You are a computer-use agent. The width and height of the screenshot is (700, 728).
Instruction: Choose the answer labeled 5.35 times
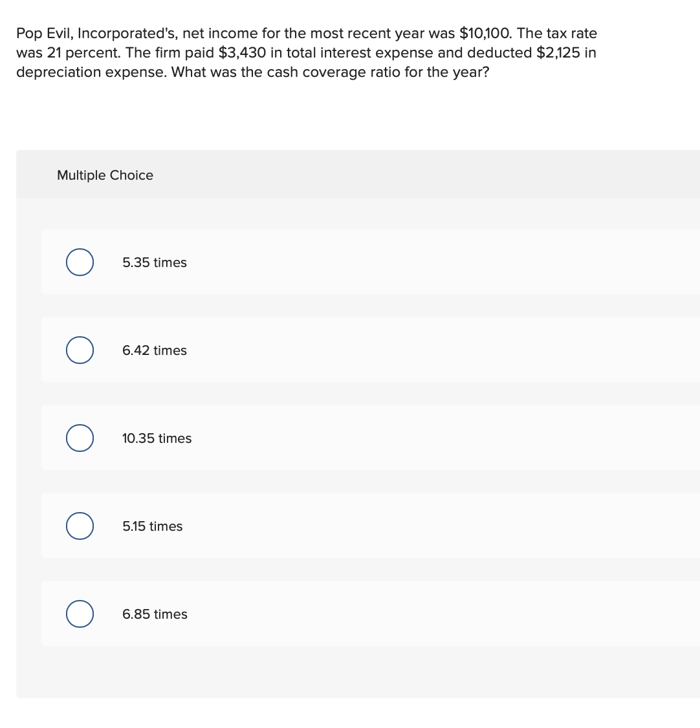pos(154,262)
